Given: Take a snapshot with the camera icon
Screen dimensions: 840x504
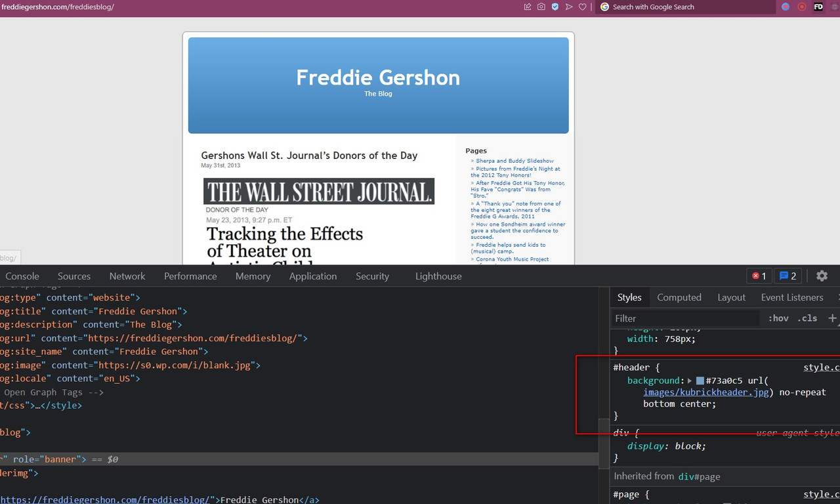Looking at the screenshot, I should coord(541,7).
